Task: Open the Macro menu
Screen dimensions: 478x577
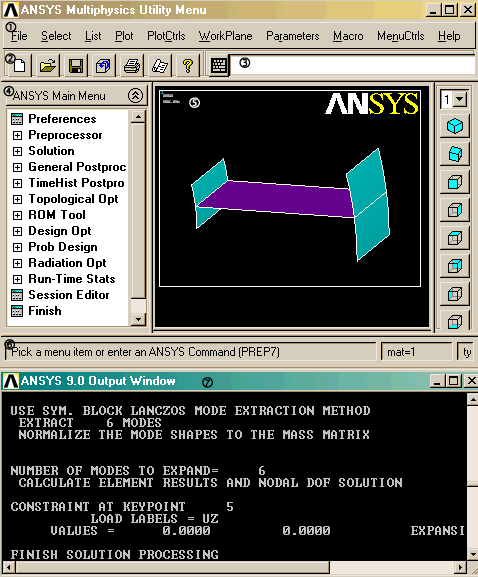Action: pyautogui.click(x=348, y=36)
